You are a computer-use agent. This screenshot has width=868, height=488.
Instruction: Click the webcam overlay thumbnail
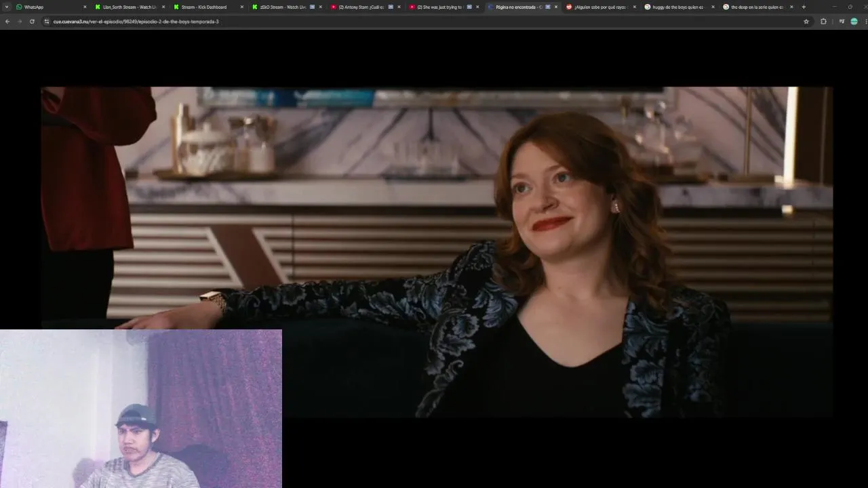click(x=141, y=409)
